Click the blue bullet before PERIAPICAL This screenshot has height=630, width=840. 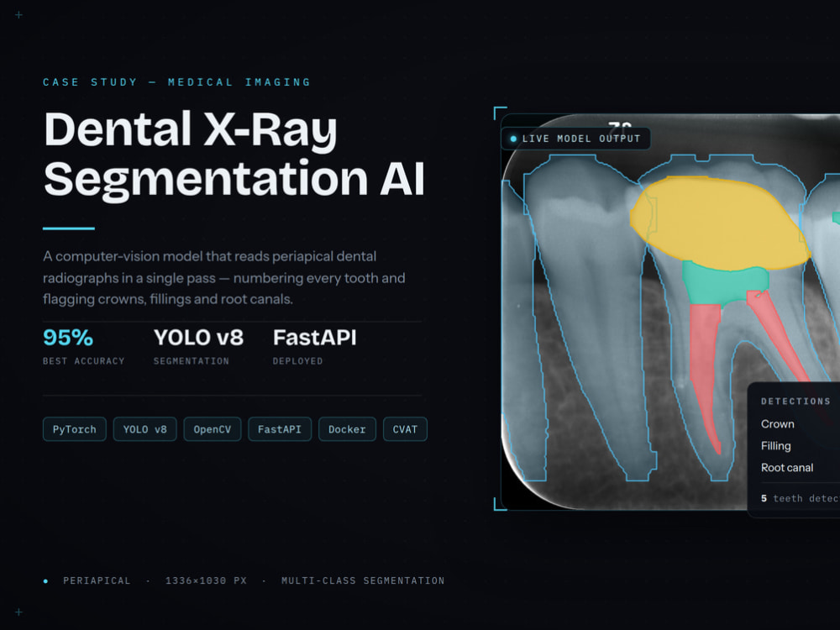click(45, 581)
